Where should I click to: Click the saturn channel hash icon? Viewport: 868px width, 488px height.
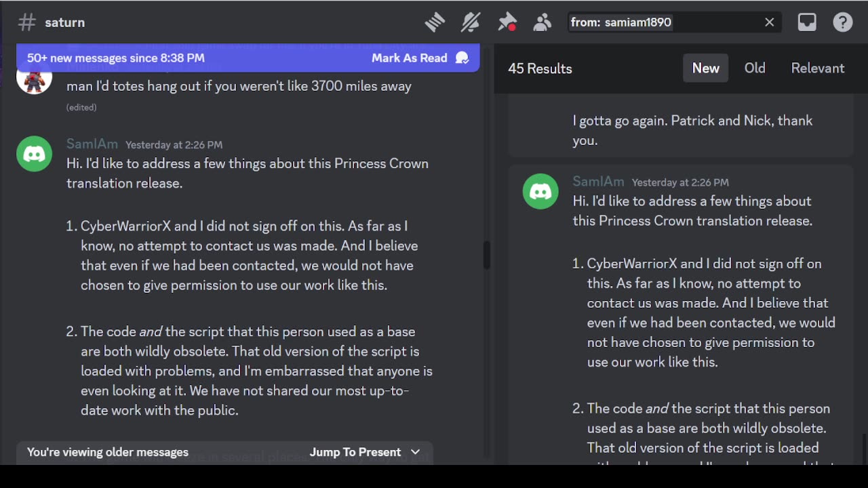pyautogui.click(x=27, y=22)
